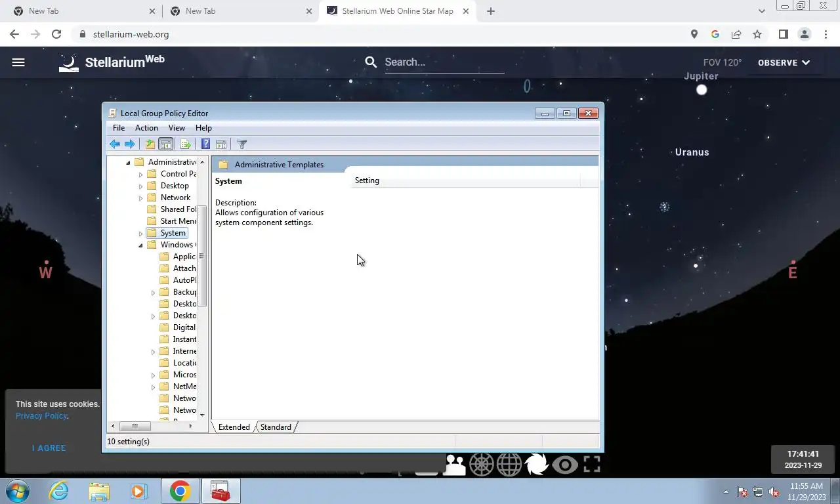Open the OBSERVE dropdown in Stellarium

click(784, 62)
